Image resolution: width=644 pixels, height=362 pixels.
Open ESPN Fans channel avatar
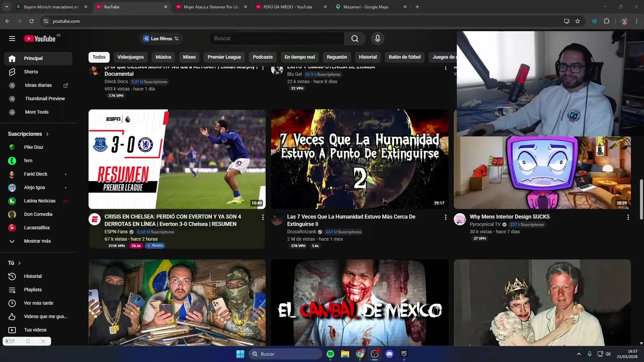coord(95,219)
